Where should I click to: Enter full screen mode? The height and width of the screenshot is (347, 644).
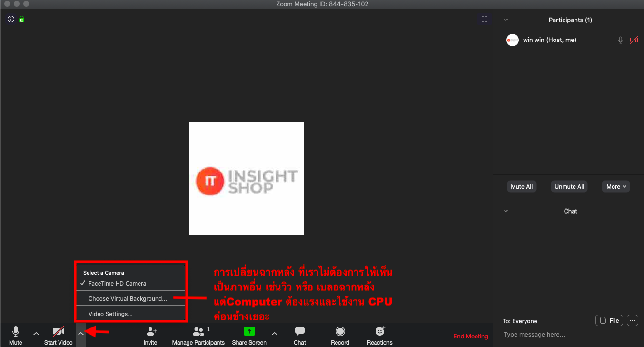click(x=485, y=19)
